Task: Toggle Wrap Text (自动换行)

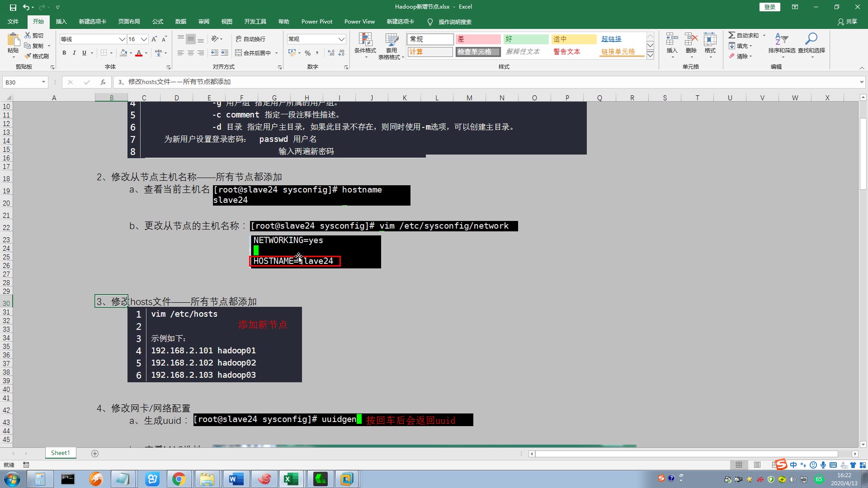Action: coord(250,39)
